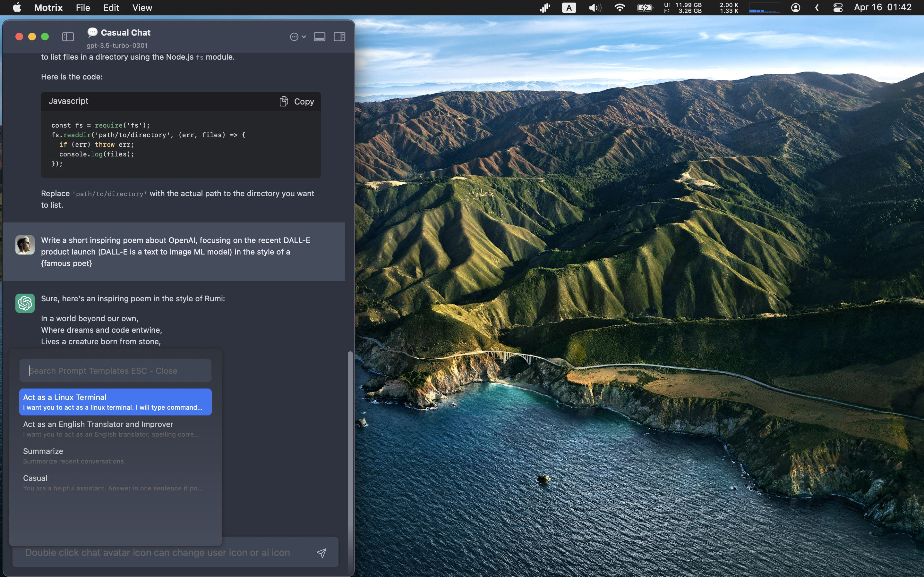Open Control Center icon in menu bar
924x577 pixels.
point(838,8)
